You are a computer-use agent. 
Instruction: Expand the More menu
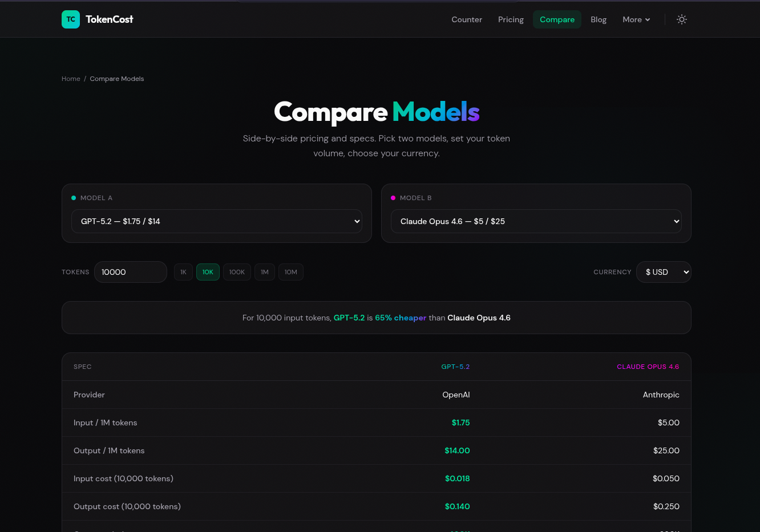(x=636, y=19)
